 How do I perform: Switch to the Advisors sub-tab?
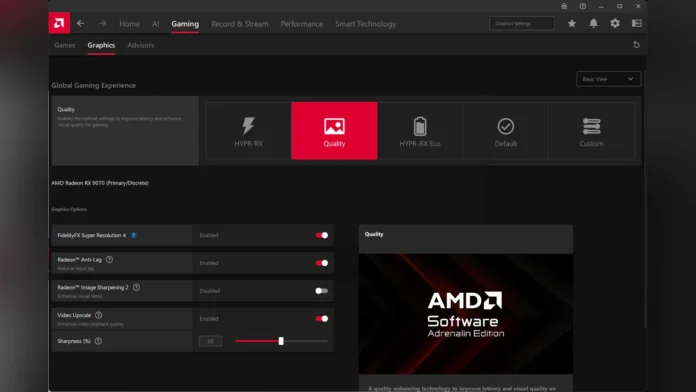click(141, 45)
